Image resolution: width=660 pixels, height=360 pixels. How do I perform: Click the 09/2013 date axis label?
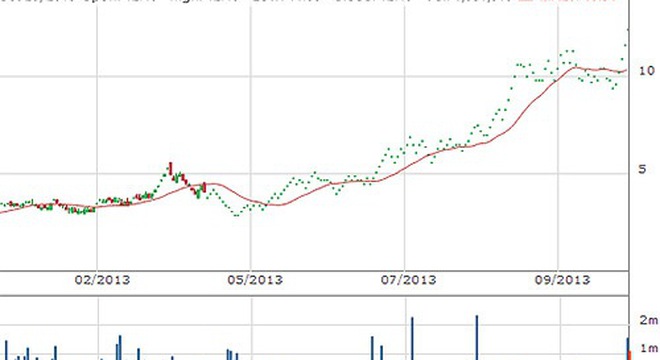pos(562,280)
